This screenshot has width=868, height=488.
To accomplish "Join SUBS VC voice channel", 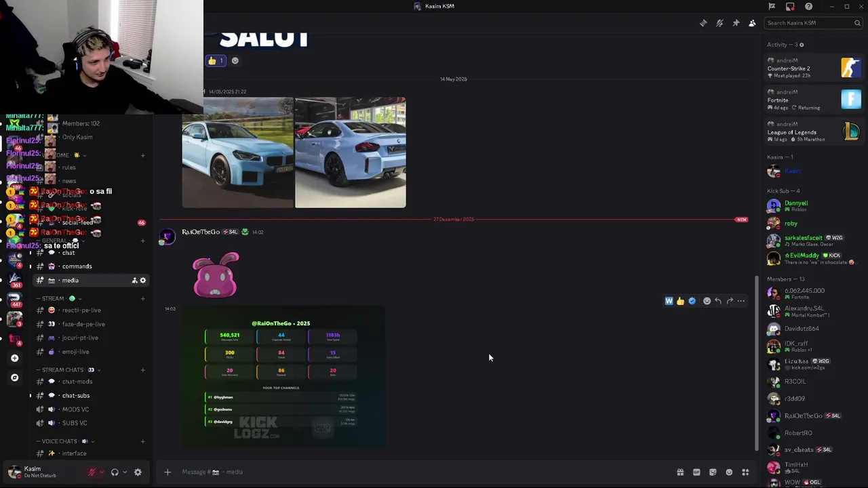I will (92, 424).
